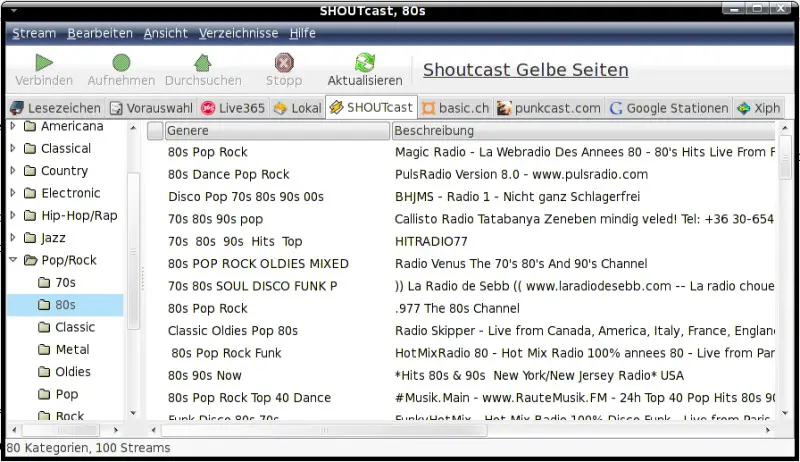Open the Lesezeichen bookmarks tab
This screenshot has width=800, height=462.
click(56, 108)
